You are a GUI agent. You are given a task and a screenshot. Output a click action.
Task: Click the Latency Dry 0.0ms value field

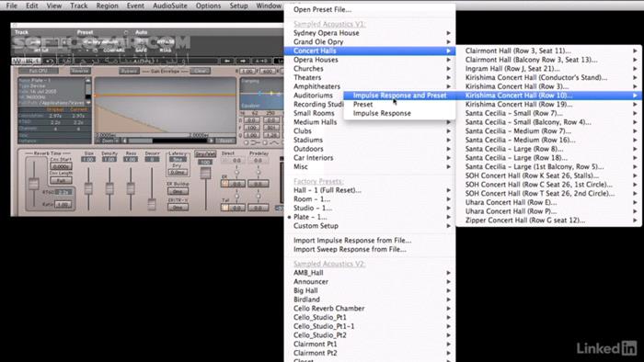tap(178, 172)
